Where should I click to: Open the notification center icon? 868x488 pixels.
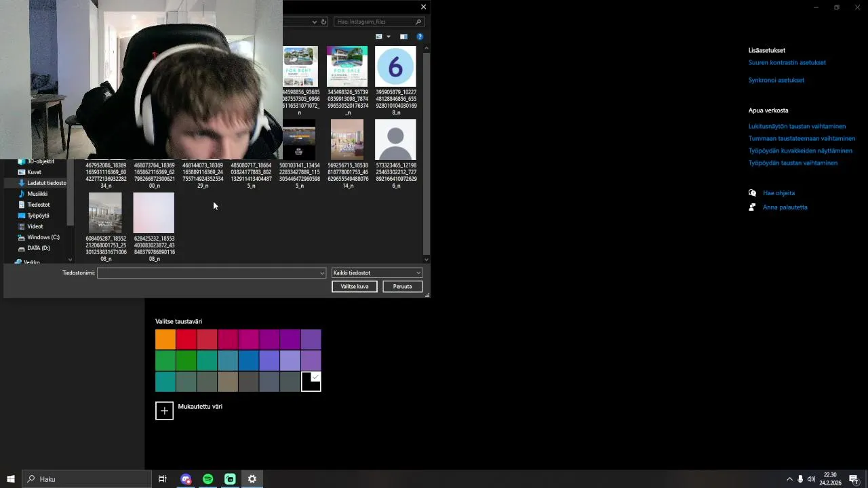pos(854,479)
